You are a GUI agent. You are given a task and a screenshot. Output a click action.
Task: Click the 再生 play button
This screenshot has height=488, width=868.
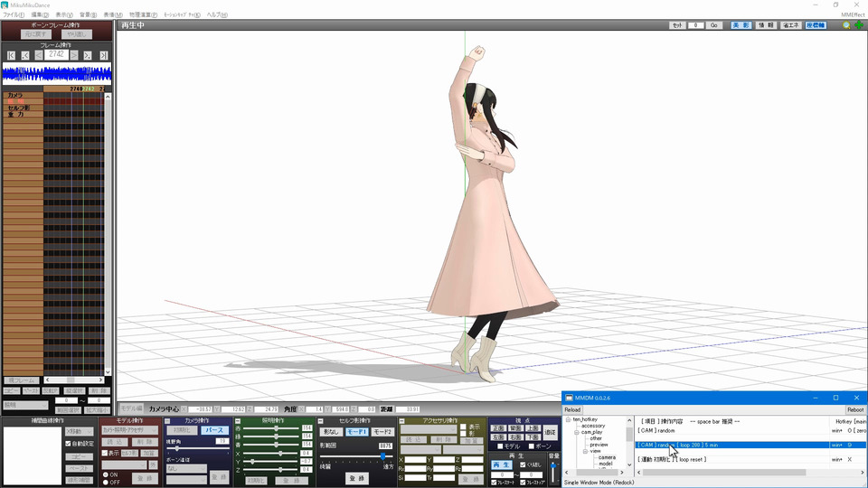point(501,465)
